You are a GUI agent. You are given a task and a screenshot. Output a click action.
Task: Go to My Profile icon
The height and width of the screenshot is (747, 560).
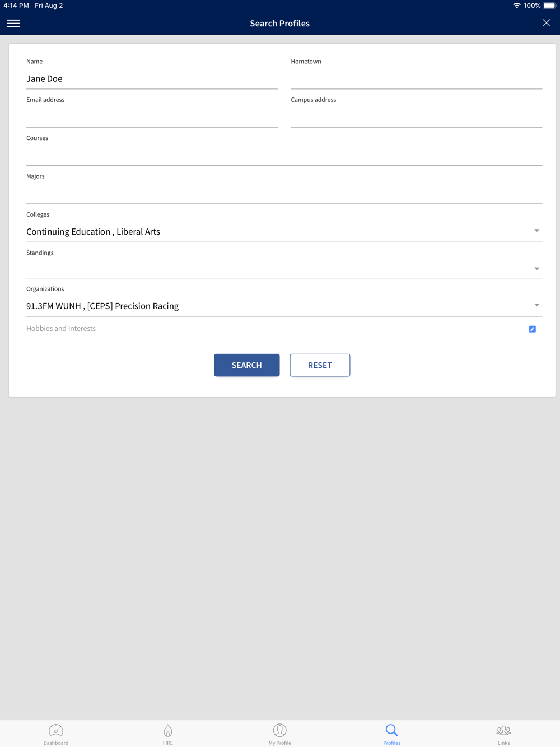pyautogui.click(x=280, y=730)
